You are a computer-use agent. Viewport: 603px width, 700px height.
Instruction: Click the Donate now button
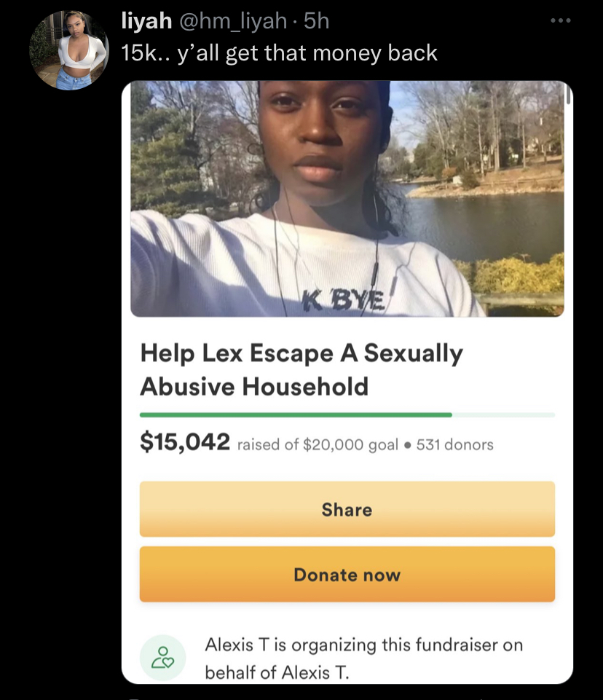click(x=347, y=574)
